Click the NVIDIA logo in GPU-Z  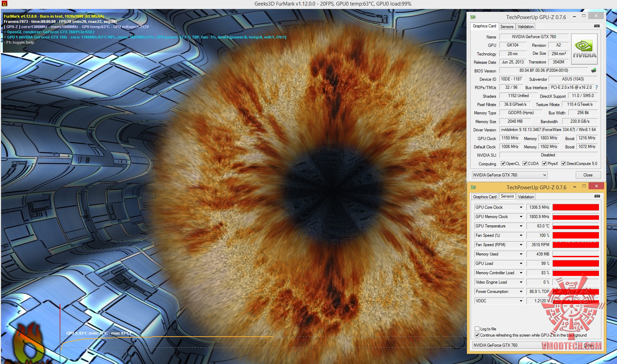tap(584, 49)
